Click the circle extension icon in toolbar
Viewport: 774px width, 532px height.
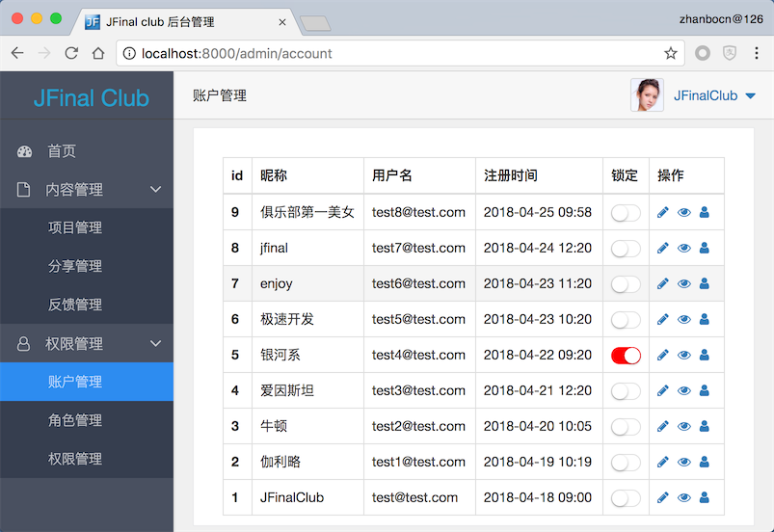(x=703, y=53)
